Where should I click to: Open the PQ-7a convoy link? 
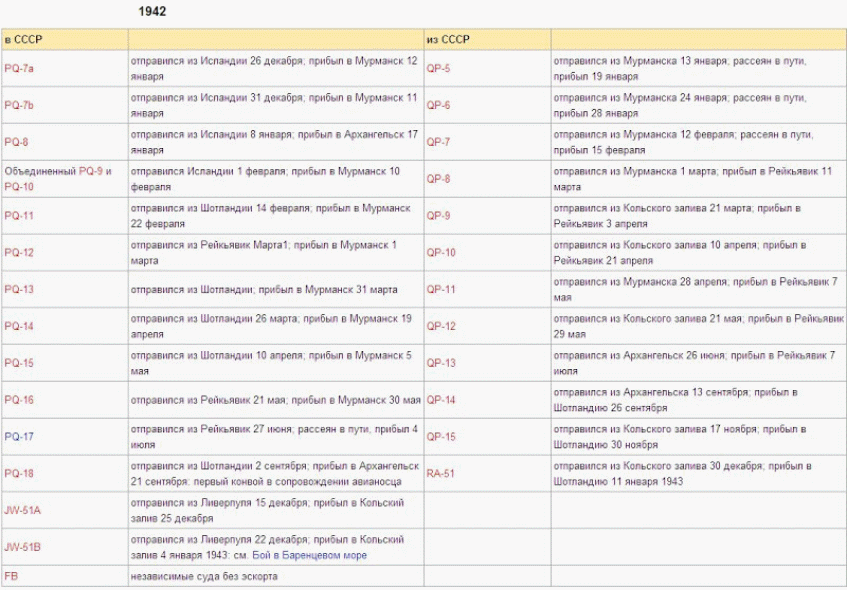19,68
